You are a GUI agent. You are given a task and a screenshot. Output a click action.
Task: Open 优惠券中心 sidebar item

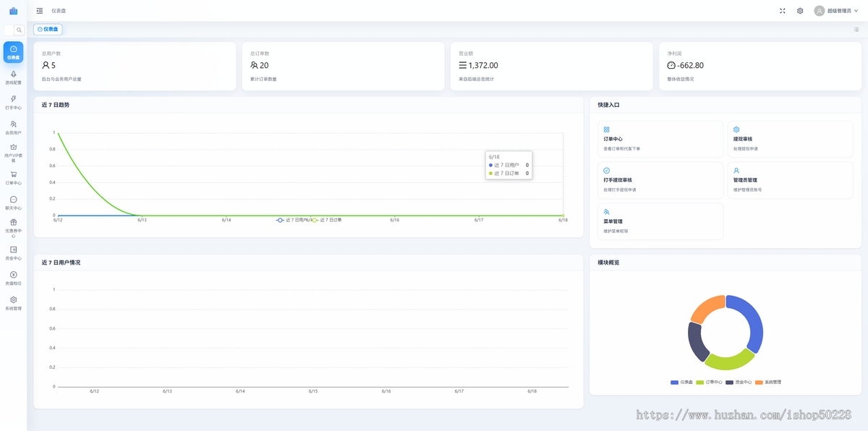[13, 228]
